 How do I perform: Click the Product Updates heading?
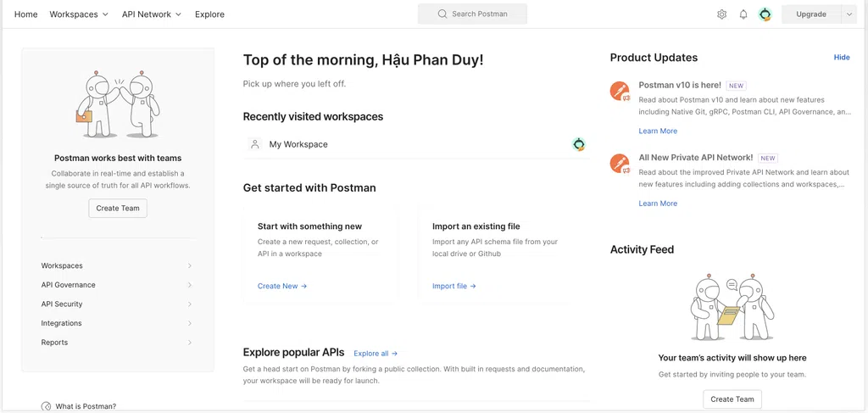point(654,58)
